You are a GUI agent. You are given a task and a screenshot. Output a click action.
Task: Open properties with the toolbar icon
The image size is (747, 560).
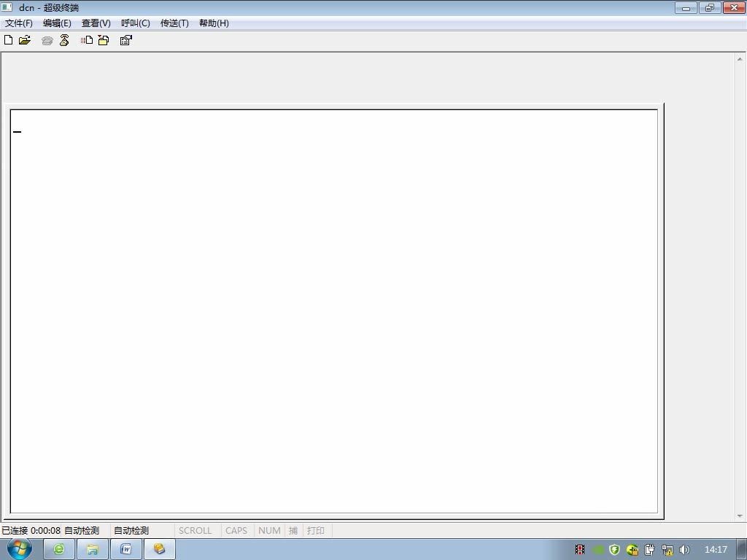coord(125,40)
